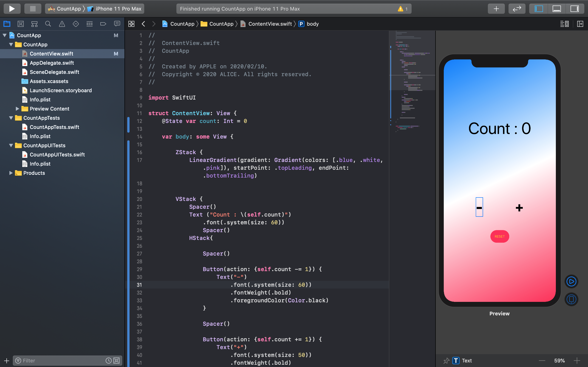This screenshot has height=367, width=588.
Task: Click the Filter field in navigator
Action: tap(61, 361)
